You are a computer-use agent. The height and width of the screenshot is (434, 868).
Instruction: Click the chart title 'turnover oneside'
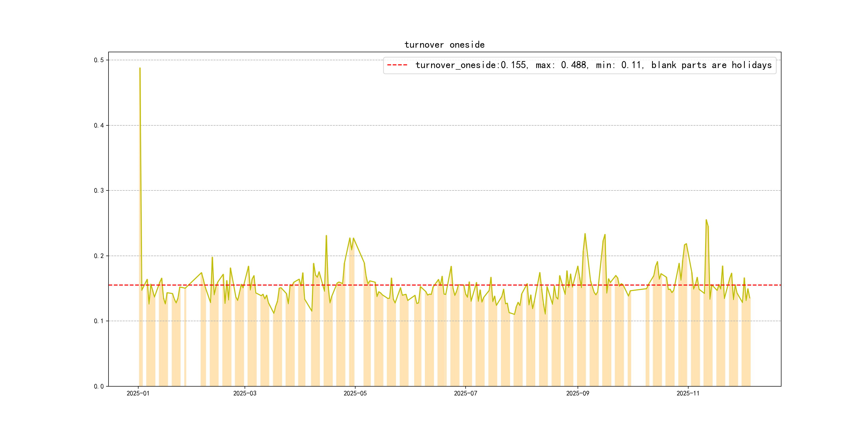click(x=444, y=45)
